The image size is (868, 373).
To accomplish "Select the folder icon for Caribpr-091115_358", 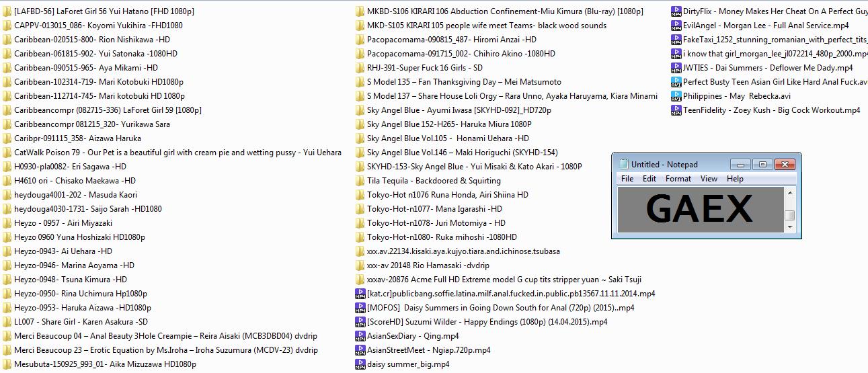I will (7, 138).
